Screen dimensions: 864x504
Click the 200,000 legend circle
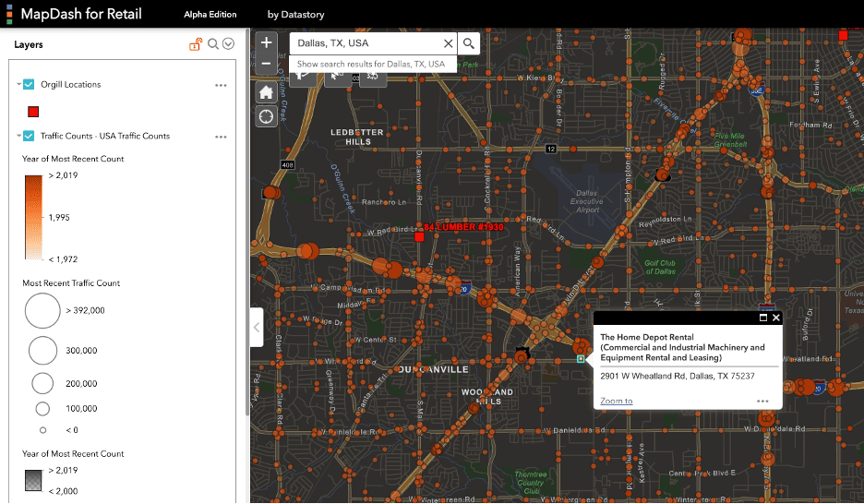coord(42,383)
